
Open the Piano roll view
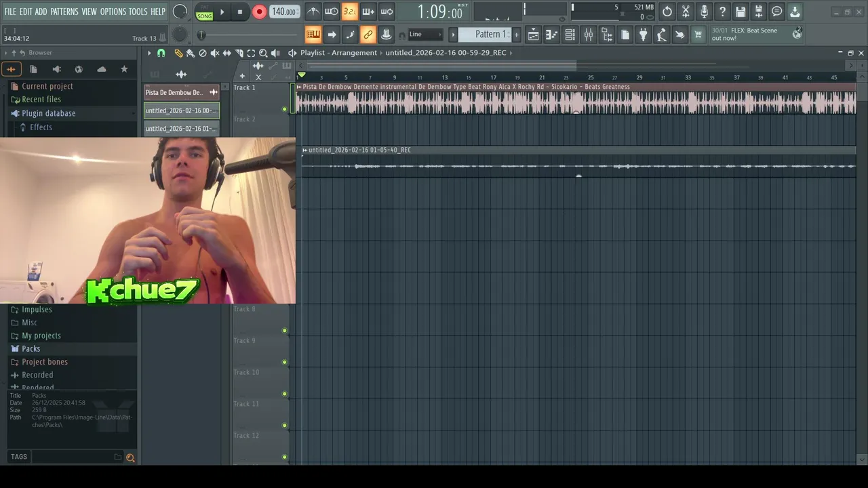point(552,35)
